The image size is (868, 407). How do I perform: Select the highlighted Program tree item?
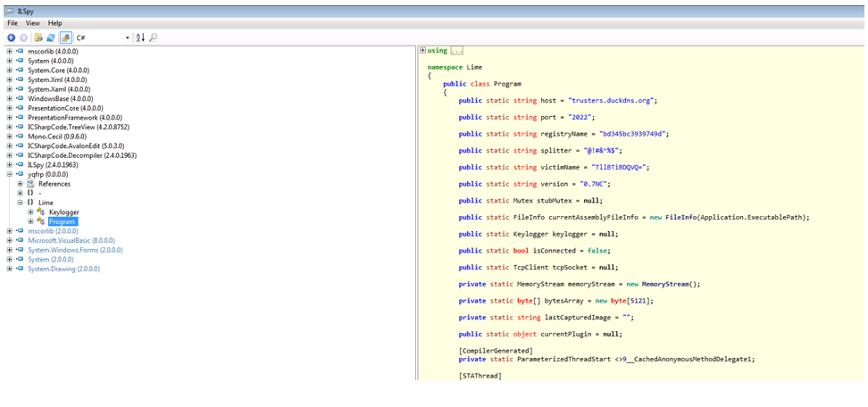(x=62, y=221)
